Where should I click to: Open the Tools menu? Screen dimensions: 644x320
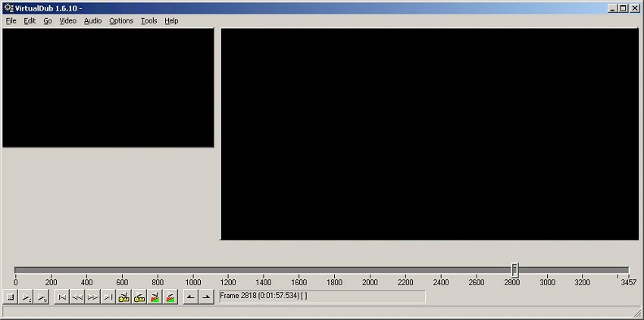[148, 20]
